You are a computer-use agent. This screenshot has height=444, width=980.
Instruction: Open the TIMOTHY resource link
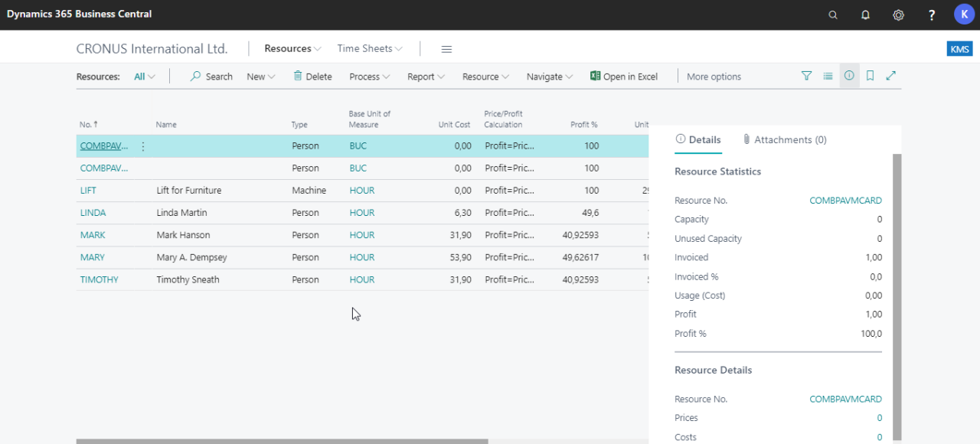(x=100, y=279)
